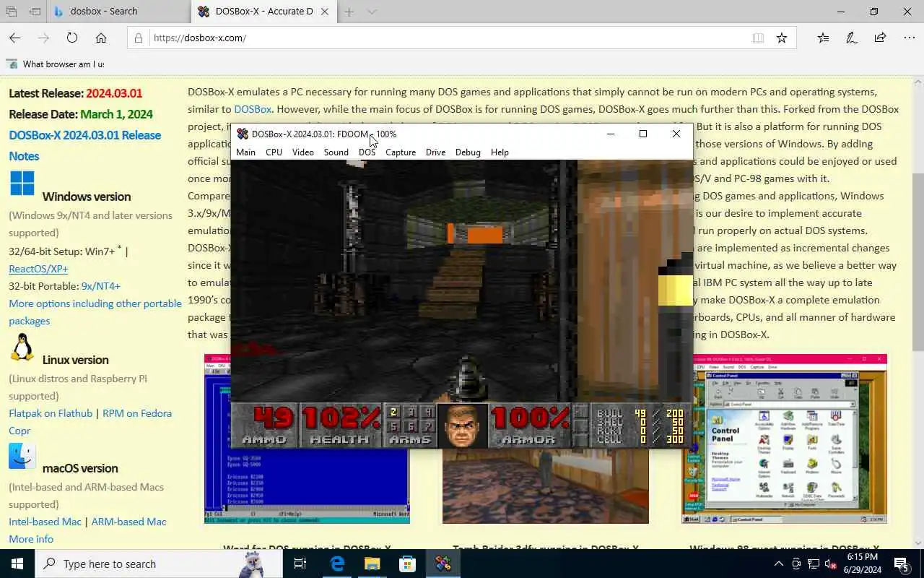Viewport: 924px width, 578px height.
Task: Click the ReactOS/XP+ download link
Action: (38, 269)
